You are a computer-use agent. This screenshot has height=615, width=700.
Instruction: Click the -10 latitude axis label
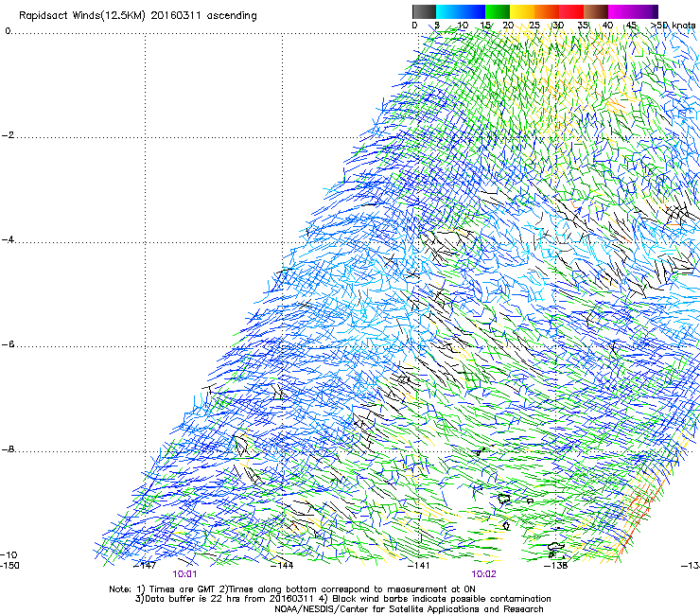pos(9,555)
